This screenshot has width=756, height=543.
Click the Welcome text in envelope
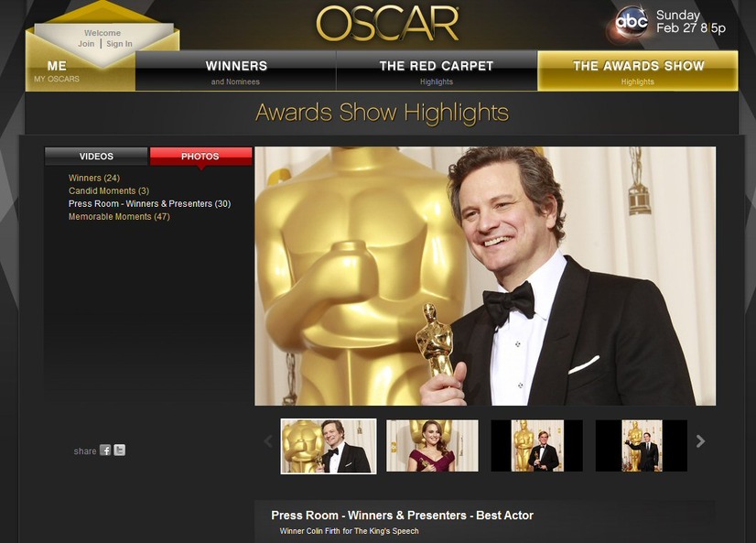coord(103,33)
